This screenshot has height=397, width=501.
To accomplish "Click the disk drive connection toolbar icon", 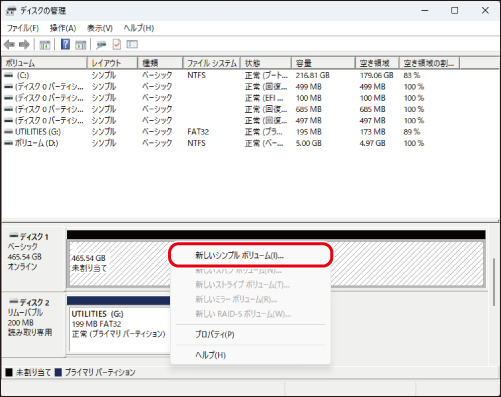I will pos(101,45).
